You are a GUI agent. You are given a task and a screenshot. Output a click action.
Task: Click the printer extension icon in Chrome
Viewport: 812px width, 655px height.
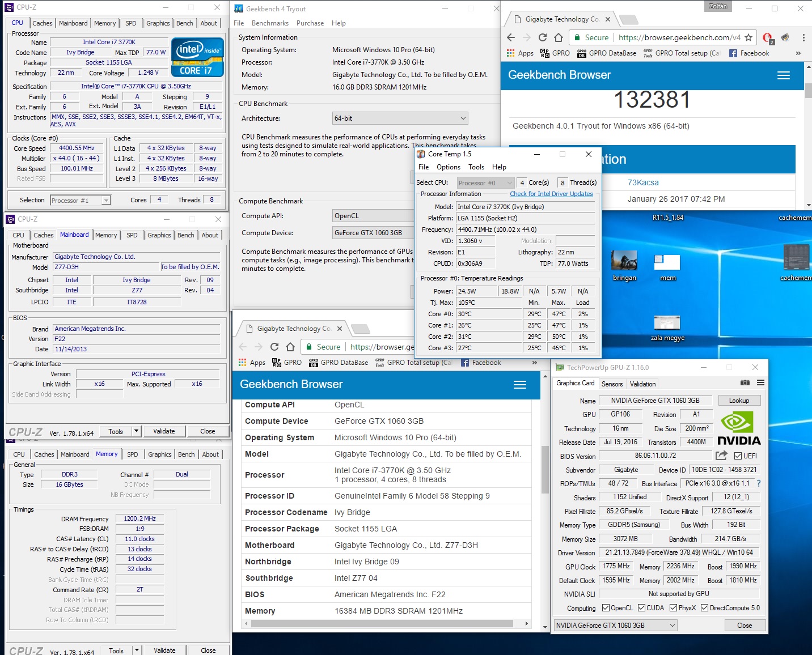coord(785,37)
